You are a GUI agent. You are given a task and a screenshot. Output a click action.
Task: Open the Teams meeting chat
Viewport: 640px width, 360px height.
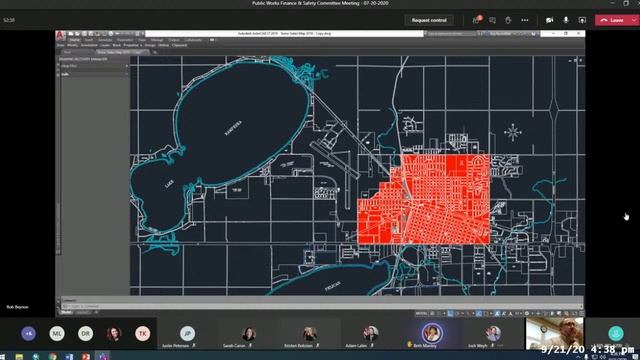coord(493,20)
